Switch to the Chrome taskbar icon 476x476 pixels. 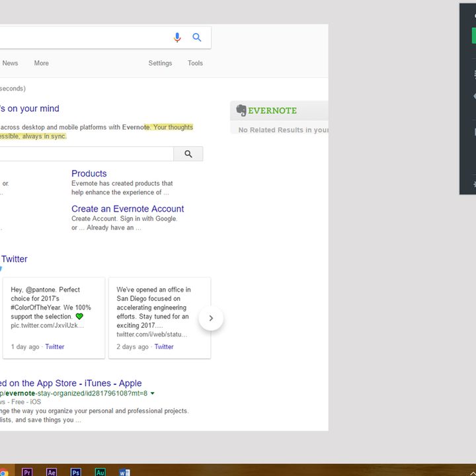click(x=4, y=472)
